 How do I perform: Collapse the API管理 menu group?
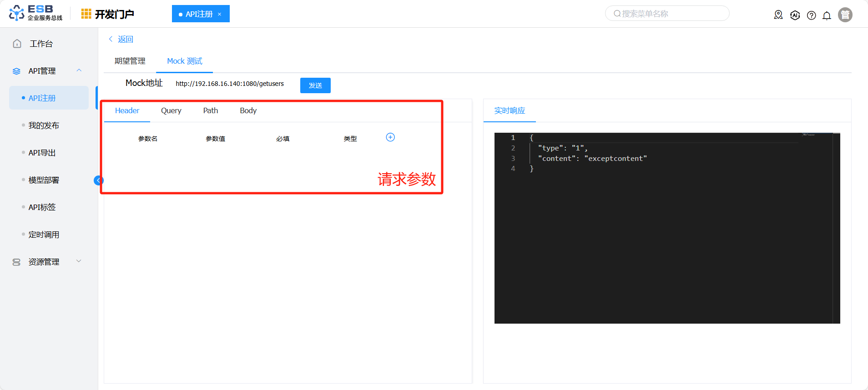click(79, 70)
